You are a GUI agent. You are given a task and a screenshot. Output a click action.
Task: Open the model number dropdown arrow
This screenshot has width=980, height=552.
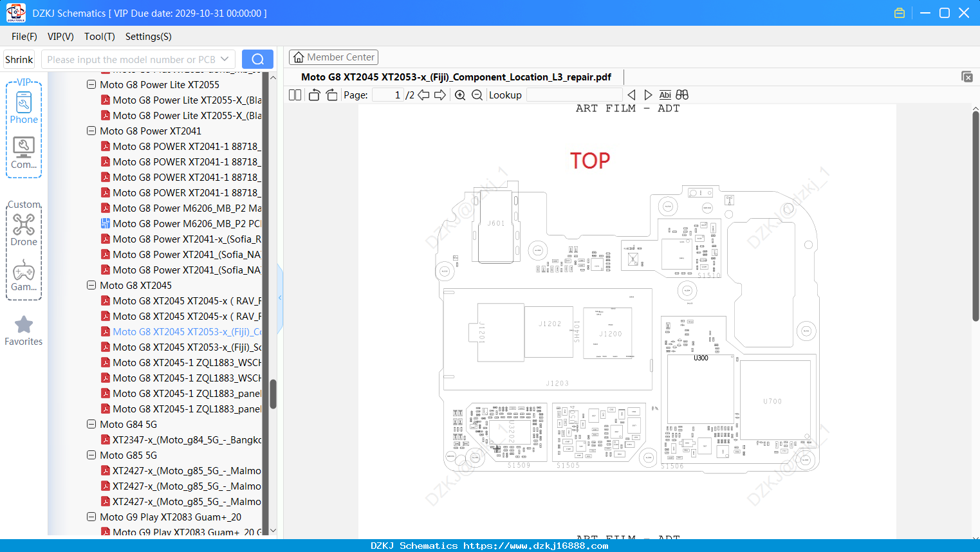point(225,59)
